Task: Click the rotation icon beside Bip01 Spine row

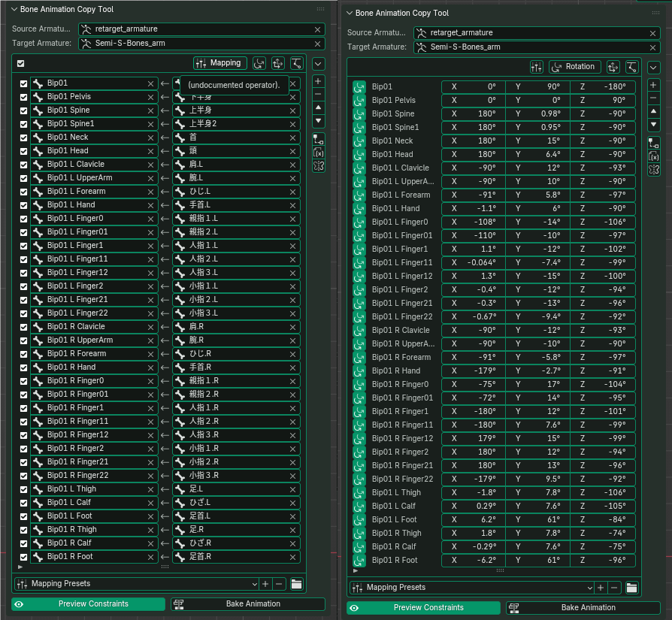Action: [359, 114]
